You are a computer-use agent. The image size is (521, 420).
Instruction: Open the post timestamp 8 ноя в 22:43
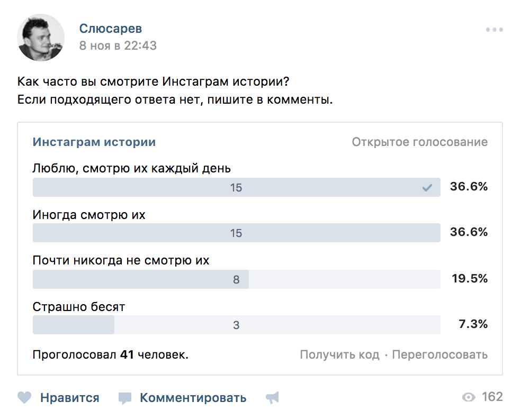[118, 45]
